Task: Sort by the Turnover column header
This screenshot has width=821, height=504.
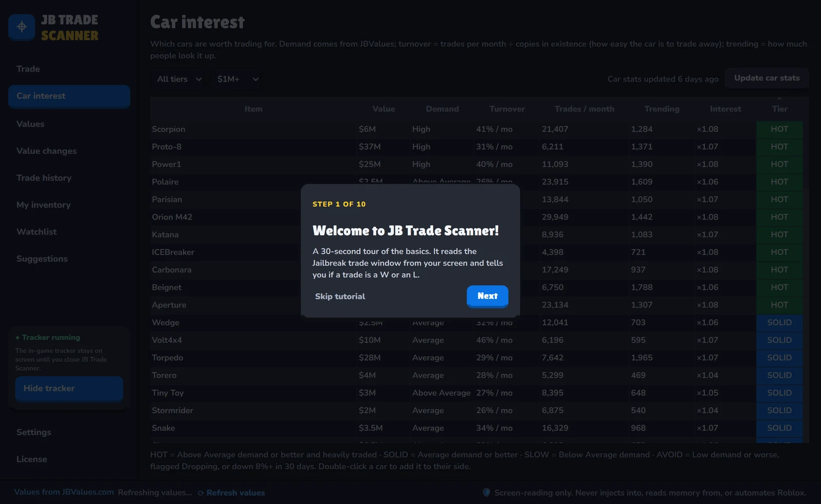Action: pyautogui.click(x=507, y=109)
